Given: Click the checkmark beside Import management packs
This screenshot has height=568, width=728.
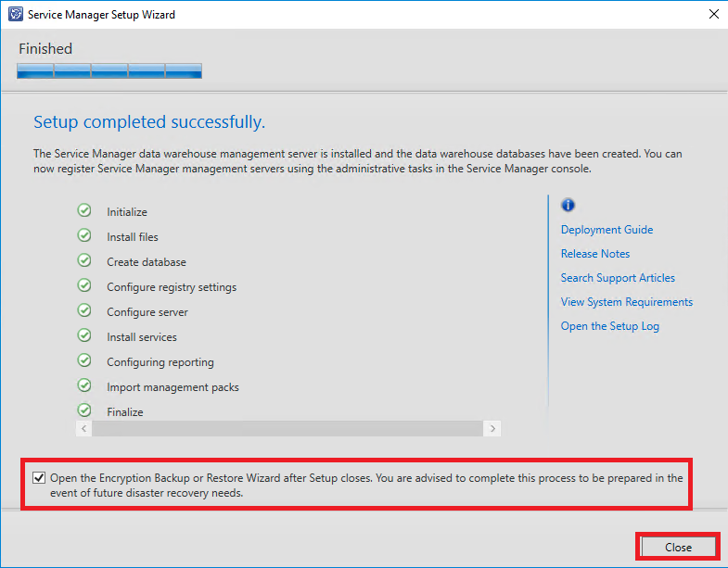Looking at the screenshot, I should pos(84,386).
